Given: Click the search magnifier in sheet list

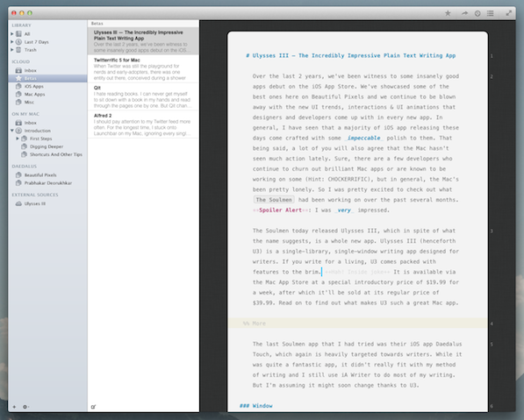Looking at the screenshot, I should pos(93,407).
